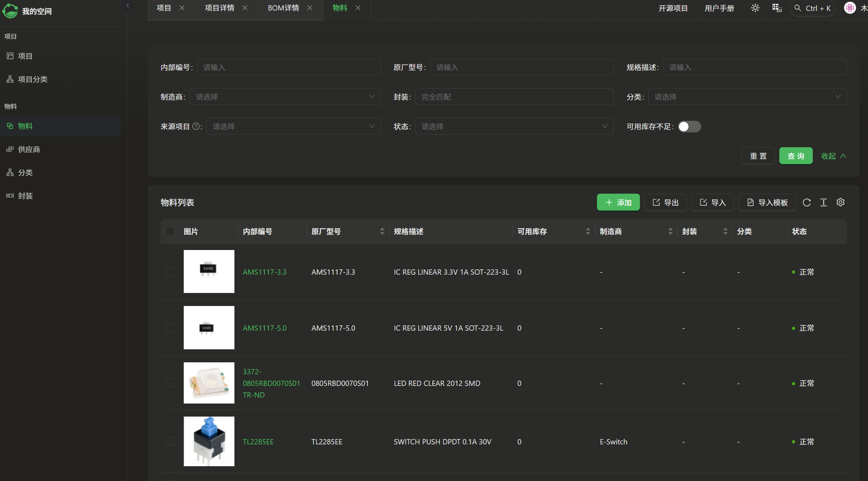Select all rows with header checkbox

pyautogui.click(x=170, y=231)
